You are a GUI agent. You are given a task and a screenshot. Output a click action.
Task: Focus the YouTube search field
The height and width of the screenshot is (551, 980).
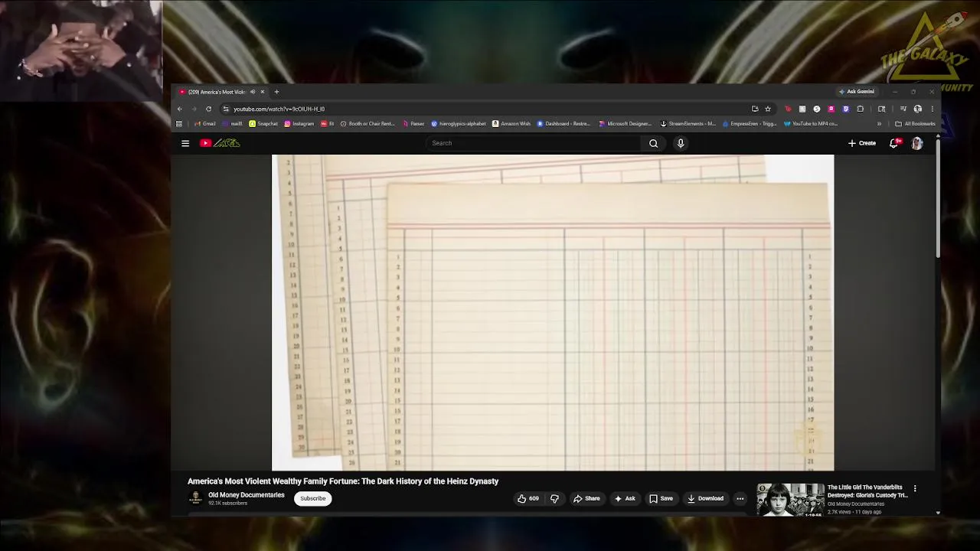click(x=534, y=143)
